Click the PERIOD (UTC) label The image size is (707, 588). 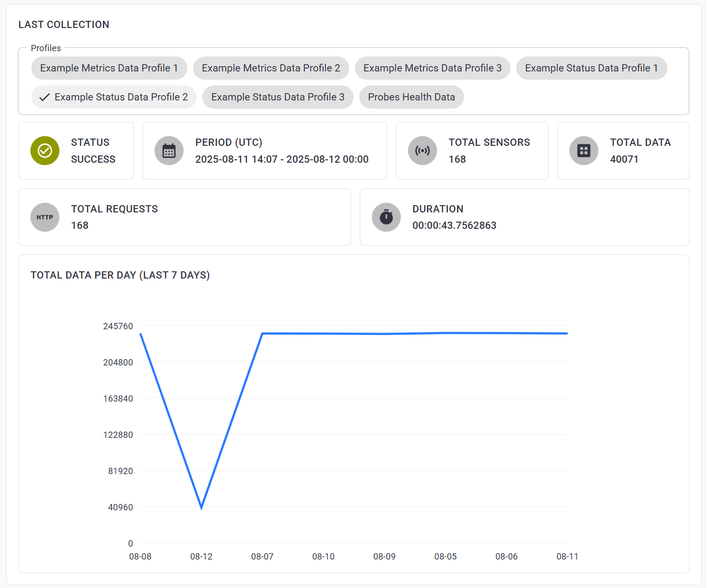pos(229,142)
